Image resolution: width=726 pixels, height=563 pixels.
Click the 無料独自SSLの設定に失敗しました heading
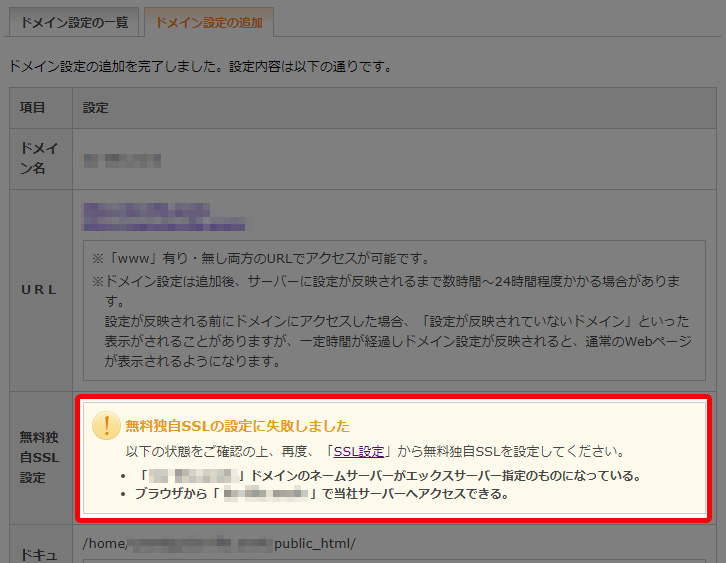[x=237, y=426]
